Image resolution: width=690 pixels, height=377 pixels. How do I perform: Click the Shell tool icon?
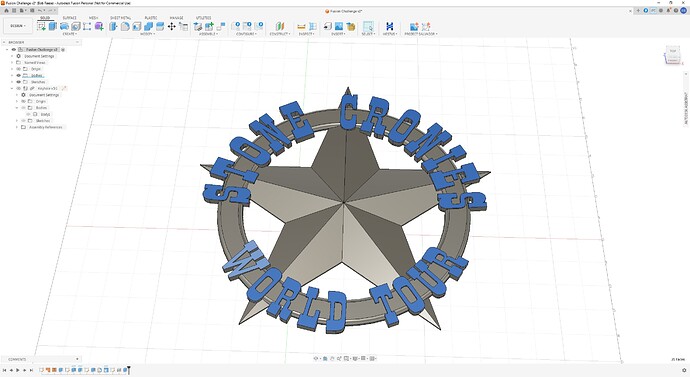pos(136,26)
